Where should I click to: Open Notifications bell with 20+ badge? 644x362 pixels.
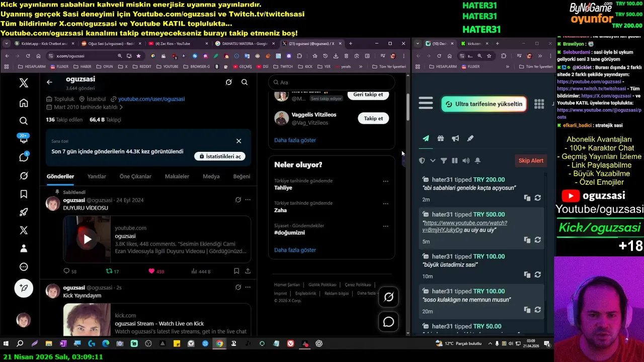click(x=24, y=139)
